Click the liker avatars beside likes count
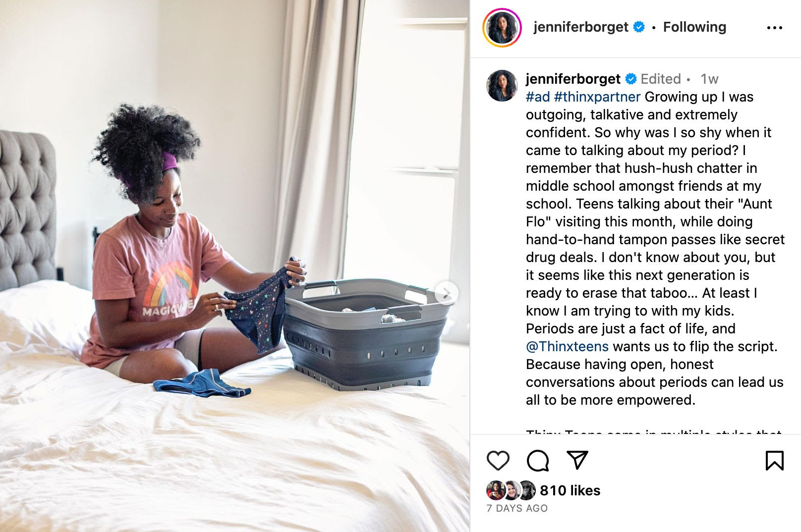The height and width of the screenshot is (532, 801). [x=512, y=490]
